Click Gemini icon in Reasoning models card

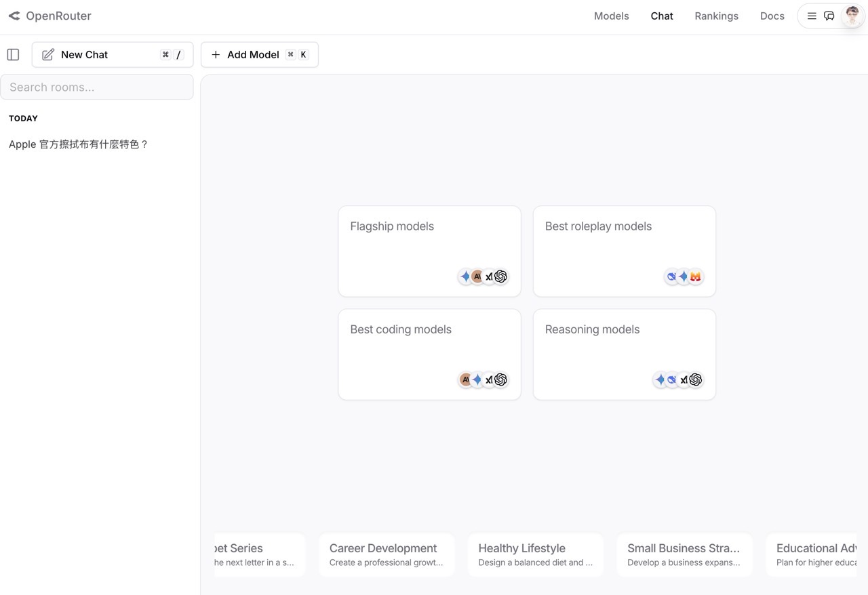point(660,379)
